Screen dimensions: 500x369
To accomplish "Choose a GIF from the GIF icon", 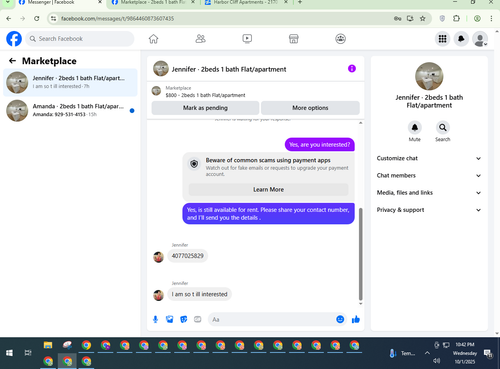I will pos(198,319).
